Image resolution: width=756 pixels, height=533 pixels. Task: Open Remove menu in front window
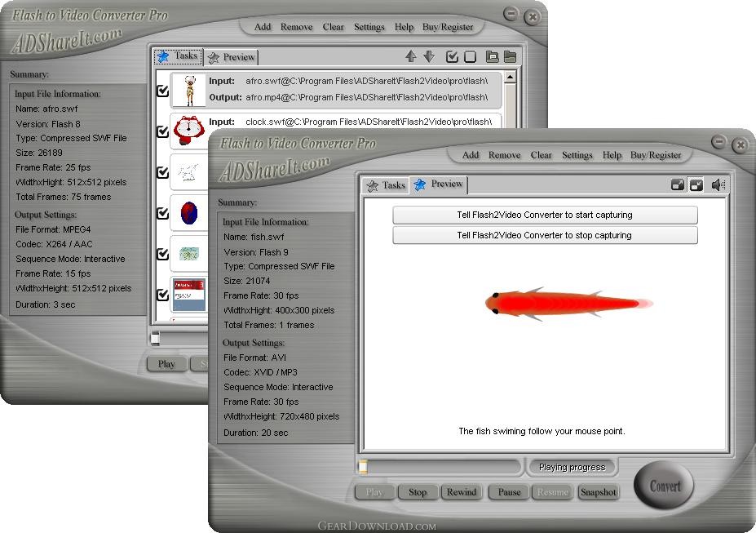tap(504, 155)
